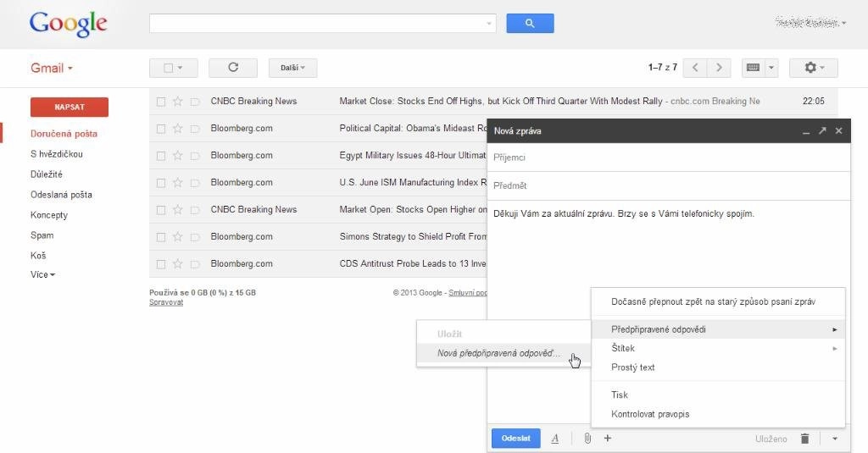Open the Odeslaná pošta folder
Viewport: 868px width, 453px height.
coord(61,195)
